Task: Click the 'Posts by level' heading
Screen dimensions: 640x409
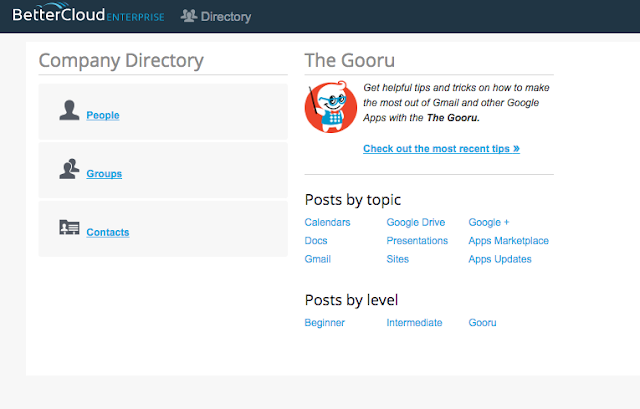Action: point(351,300)
